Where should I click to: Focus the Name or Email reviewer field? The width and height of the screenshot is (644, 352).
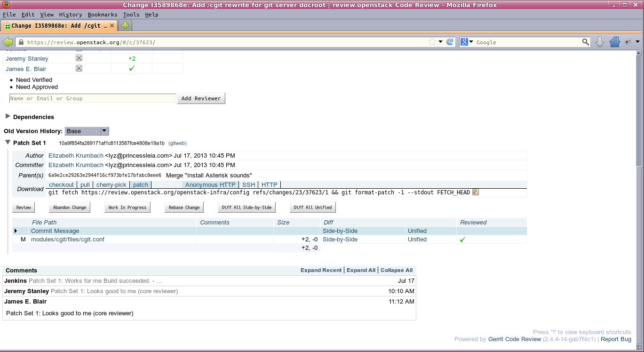(x=93, y=98)
